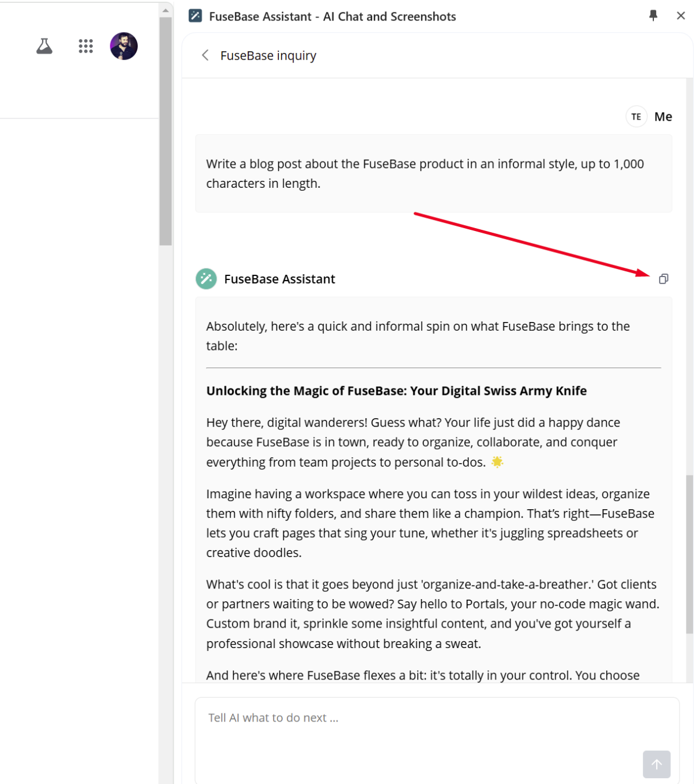Click the FuseBase Assistant name text
700x784 pixels.
[x=280, y=279]
